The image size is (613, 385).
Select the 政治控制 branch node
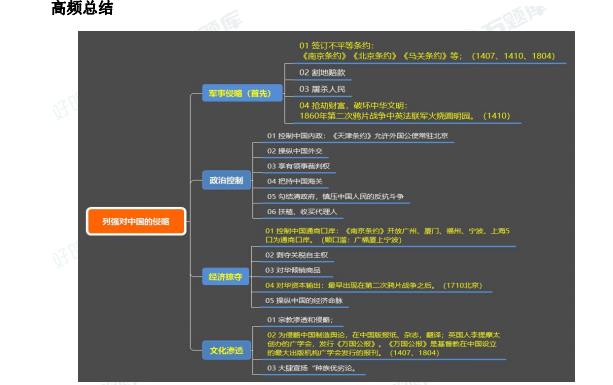click(x=226, y=180)
